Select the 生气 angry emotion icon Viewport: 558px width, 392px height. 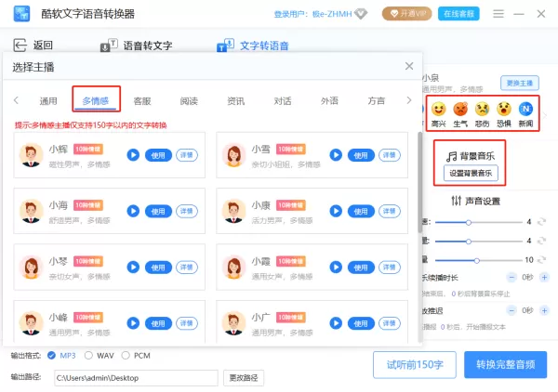point(460,109)
